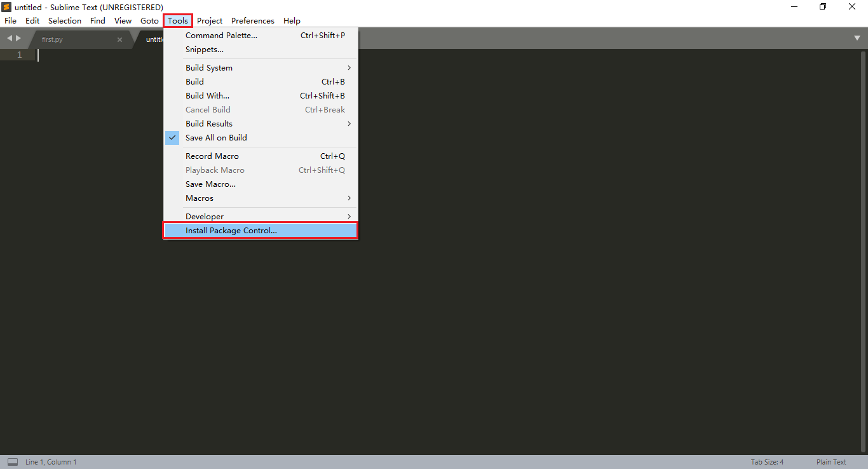Screen dimensions: 868x469
Task: Select 'Snippets...' from the Tools menu
Action: pyautogui.click(x=203, y=49)
